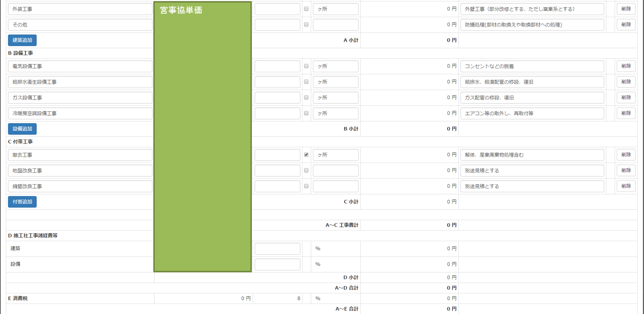Click into the ガス設備工事 name field
This screenshot has width=644, height=314.
pos(80,97)
